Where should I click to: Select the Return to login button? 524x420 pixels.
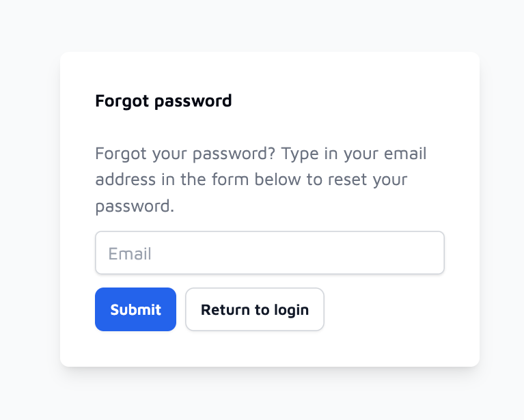[255, 309]
